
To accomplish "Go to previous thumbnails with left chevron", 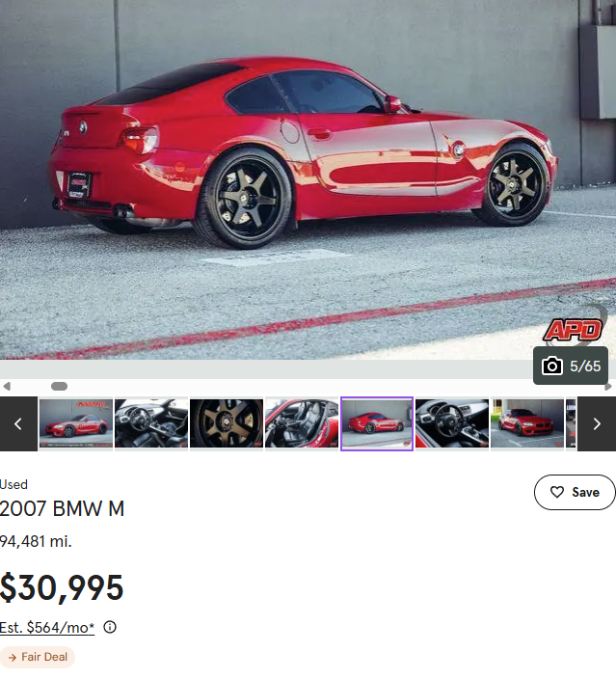I will pyautogui.click(x=18, y=424).
